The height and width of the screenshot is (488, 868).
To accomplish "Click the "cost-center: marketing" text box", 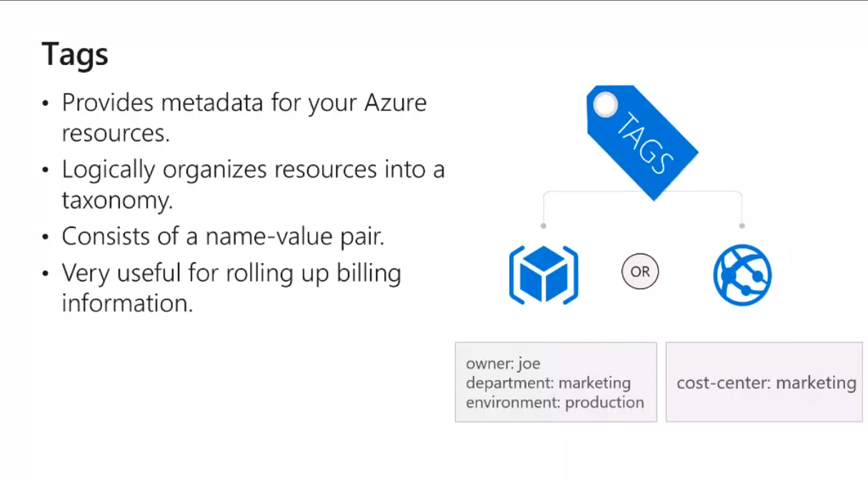I will 766,383.
